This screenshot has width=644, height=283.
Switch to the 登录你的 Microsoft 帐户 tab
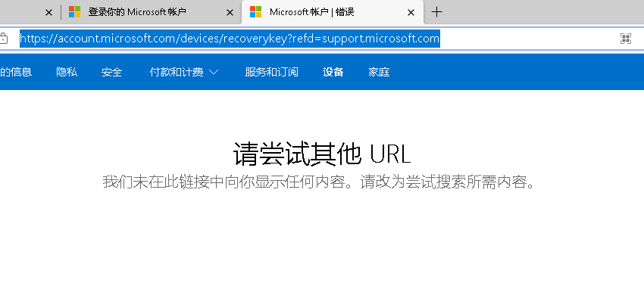coord(150,12)
